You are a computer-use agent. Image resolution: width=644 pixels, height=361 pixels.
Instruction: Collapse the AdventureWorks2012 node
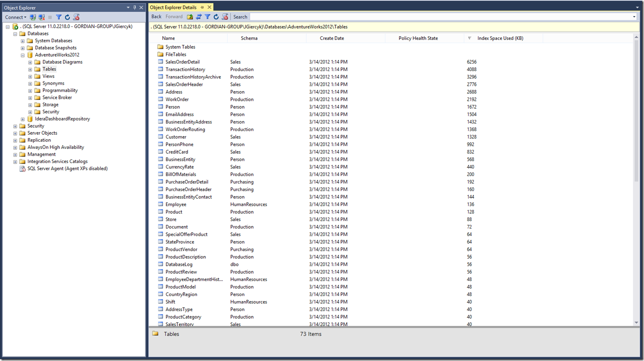23,55
